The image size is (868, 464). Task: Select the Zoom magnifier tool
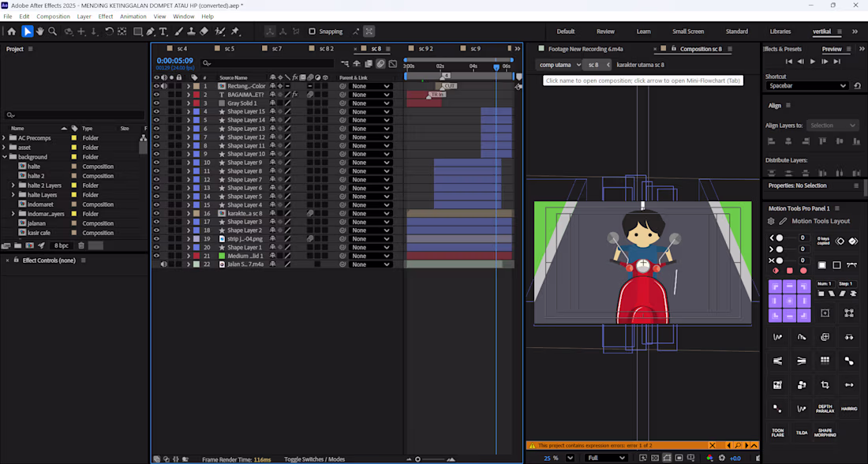click(53, 32)
